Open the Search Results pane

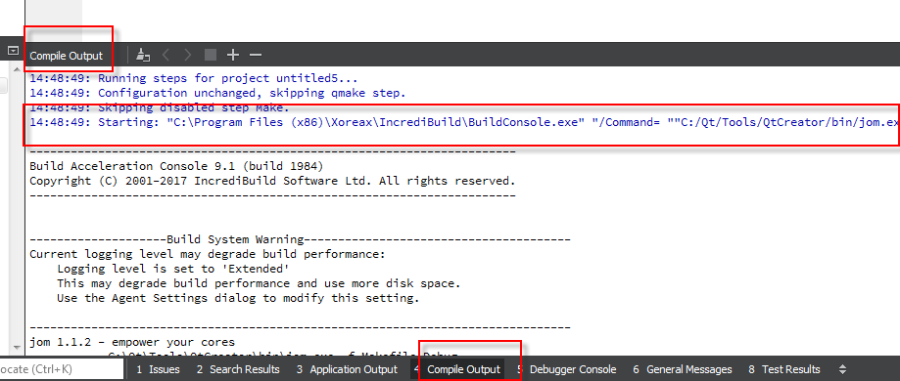(238, 370)
